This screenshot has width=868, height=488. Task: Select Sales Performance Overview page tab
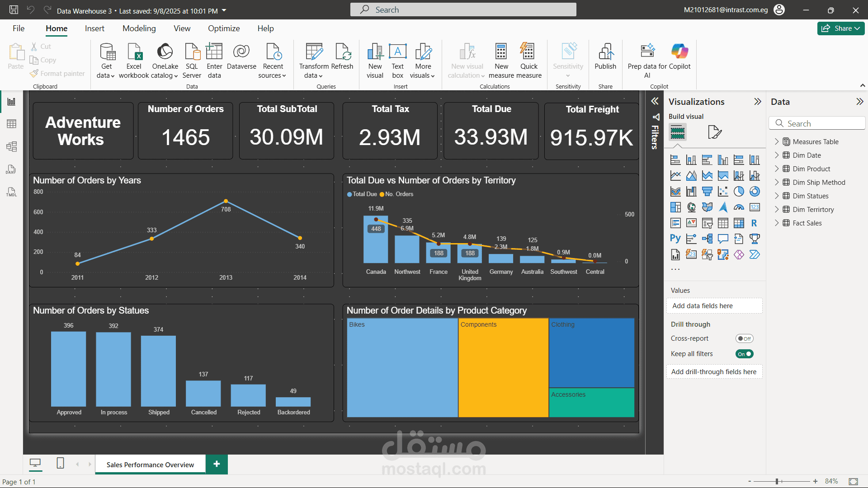coord(150,465)
